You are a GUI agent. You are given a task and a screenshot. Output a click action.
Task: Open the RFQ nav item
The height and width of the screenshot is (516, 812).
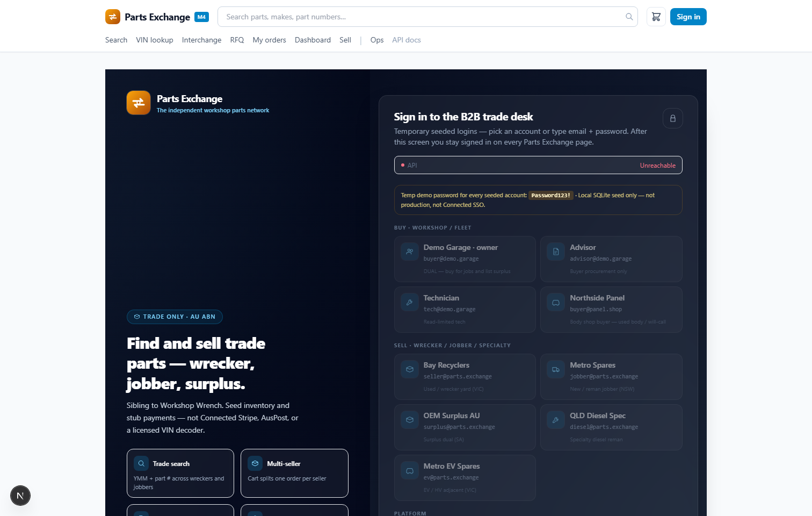pyautogui.click(x=237, y=40)
